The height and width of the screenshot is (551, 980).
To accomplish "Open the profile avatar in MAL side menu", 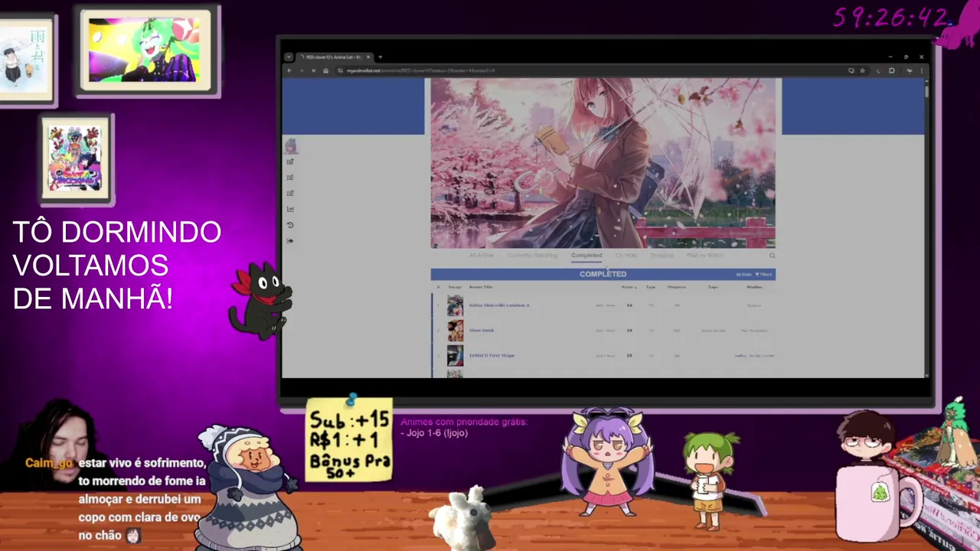I will pos(290,145).
